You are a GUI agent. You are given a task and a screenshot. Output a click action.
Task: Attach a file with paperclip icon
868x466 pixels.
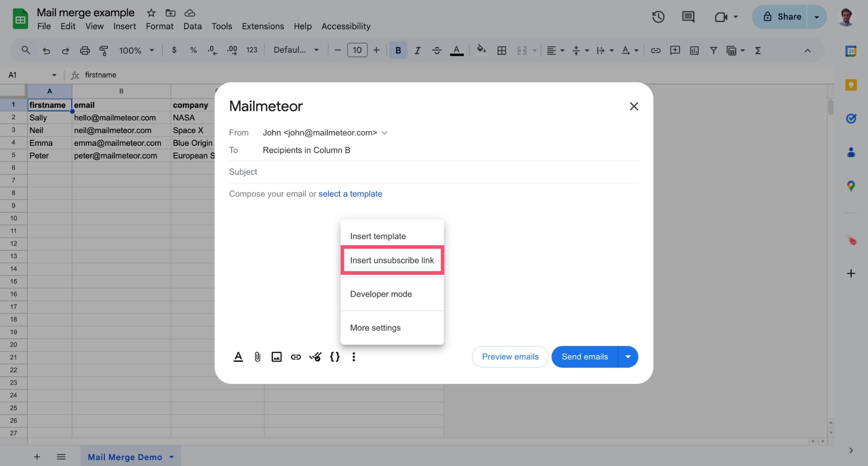click(258, 357)
